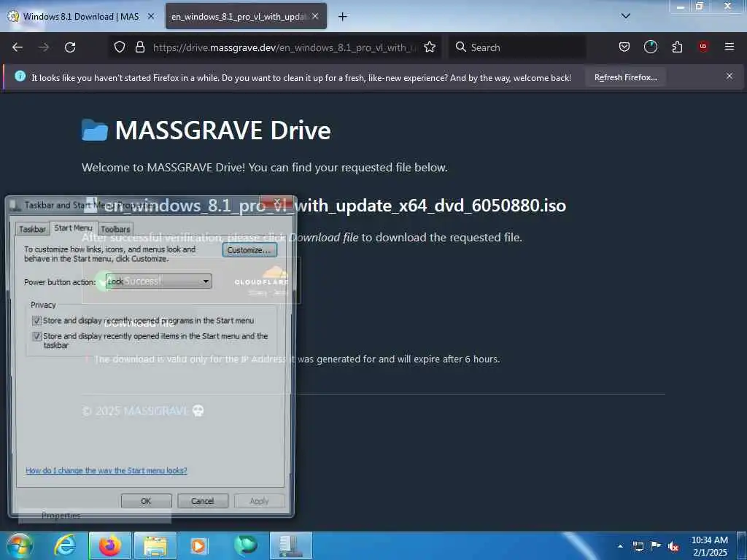Click the download expiry notice text
Image resolution: width=747 pixels, height=560 pixels.
pos(297,359)
